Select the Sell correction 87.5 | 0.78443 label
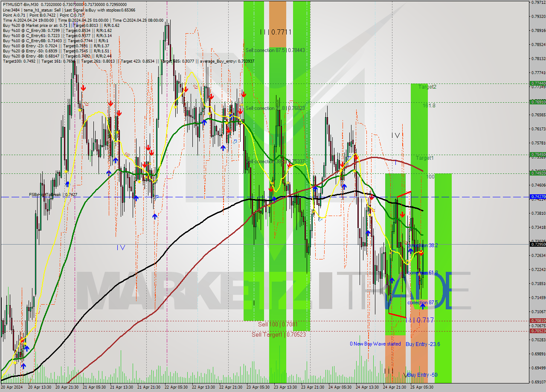Viewport: 546px width, 392px height. click(x=275, y=50)
